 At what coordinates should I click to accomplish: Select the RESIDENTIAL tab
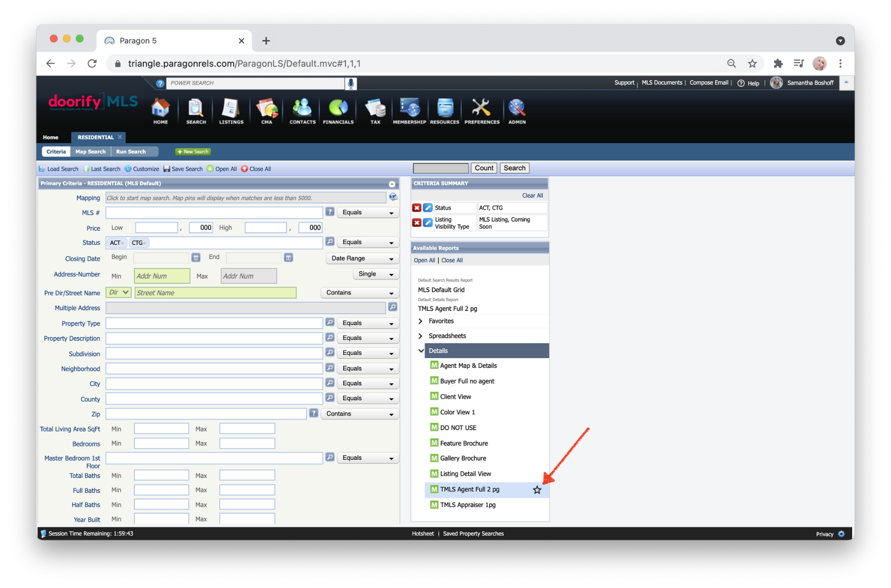click(96, 137)
